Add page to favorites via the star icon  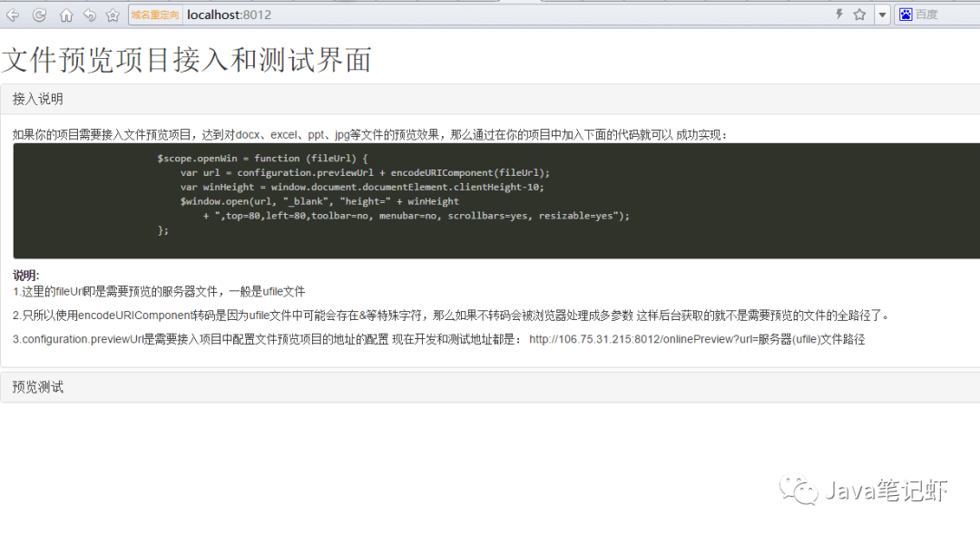(x=859, y=13)
